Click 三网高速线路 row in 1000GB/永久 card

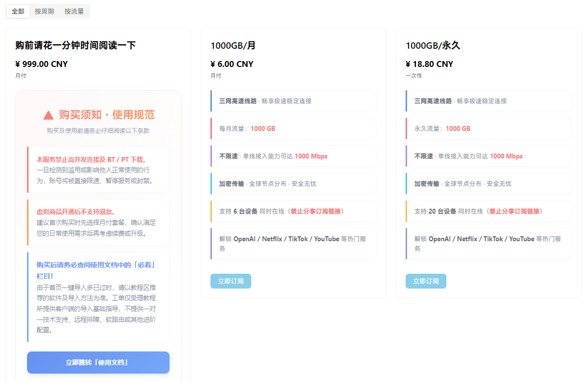click(x=488, y=101)
